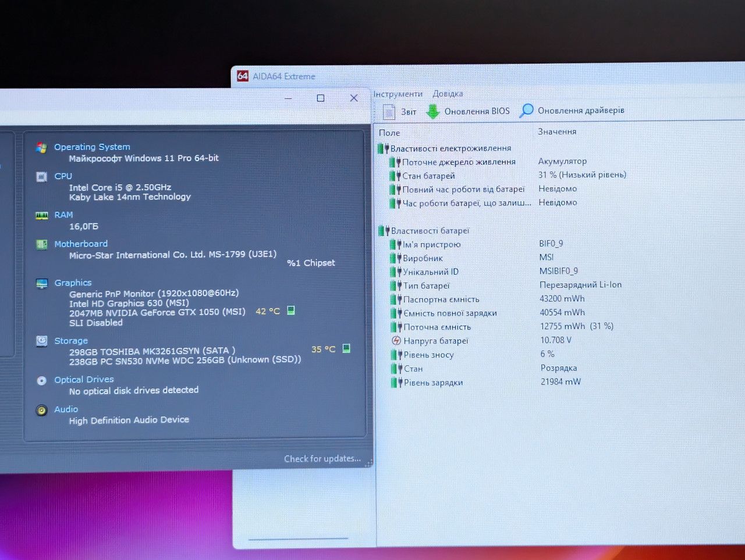This screenshot has width=745, height=560.
Task: Click the battery icon beside Тип батареї
Action: pos(397,286)
